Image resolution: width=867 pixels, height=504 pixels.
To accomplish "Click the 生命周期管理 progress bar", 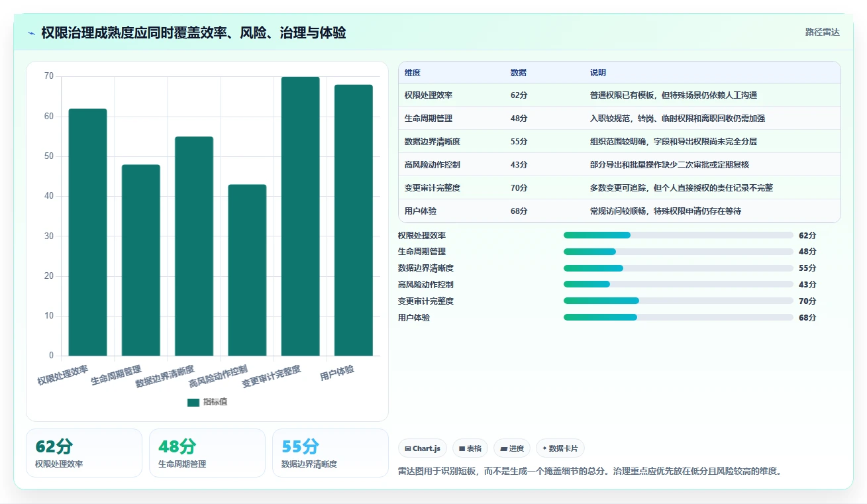I will (x=678, y=252).
